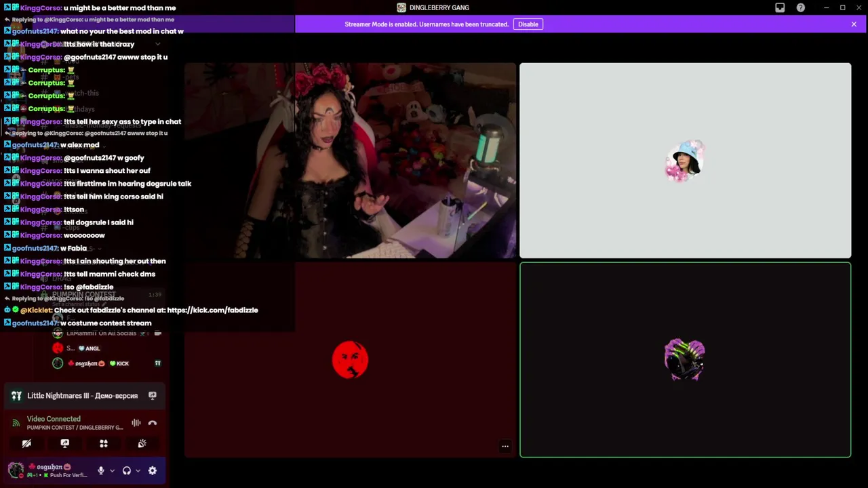Select the S... ANGL voice member row
The width and height of the screenshot is (868, 488).
(108, 348)
